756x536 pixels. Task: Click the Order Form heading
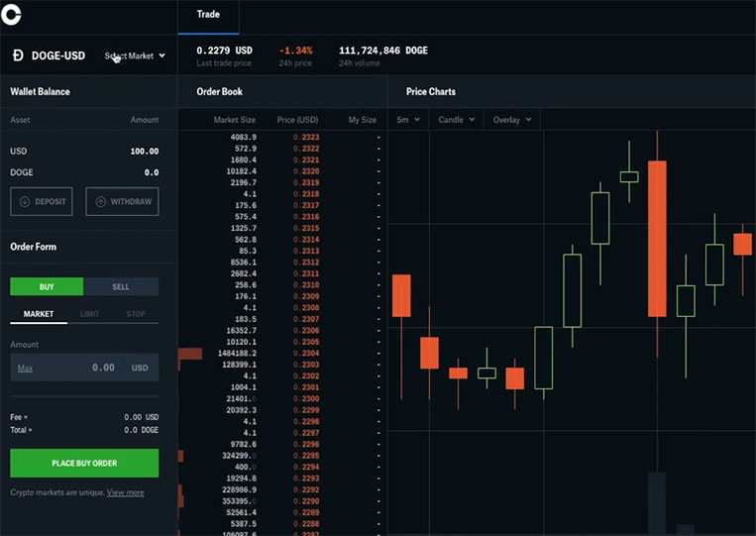(x=34, y=247)
